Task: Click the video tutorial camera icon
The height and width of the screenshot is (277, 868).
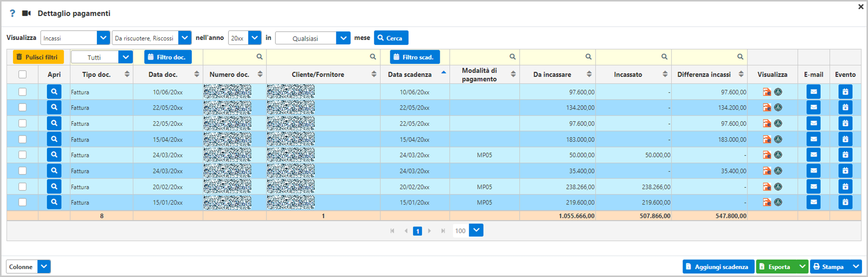Action: 26,13
